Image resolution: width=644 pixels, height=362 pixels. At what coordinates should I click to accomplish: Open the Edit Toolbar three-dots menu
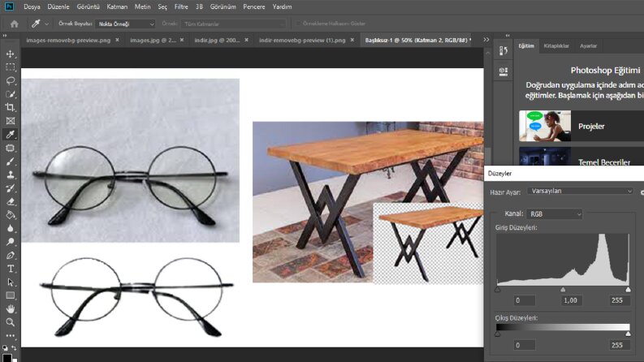[x=11, y=336]
